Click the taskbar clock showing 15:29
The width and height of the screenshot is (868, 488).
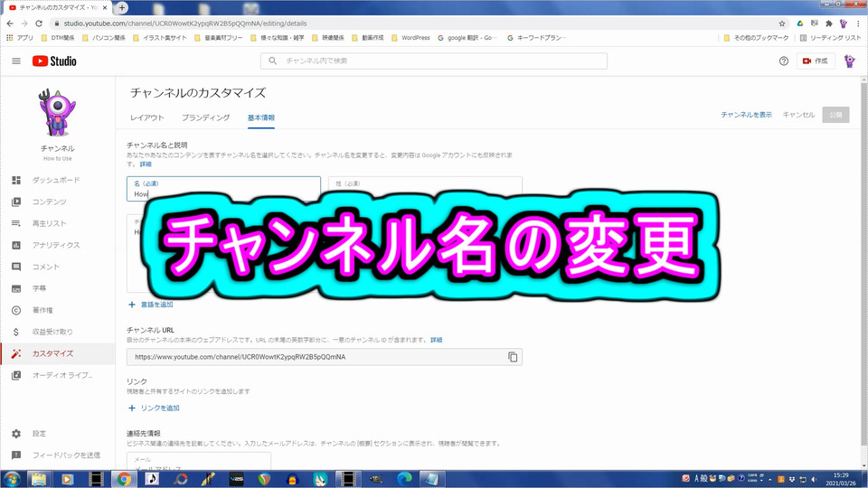(841, 479)
